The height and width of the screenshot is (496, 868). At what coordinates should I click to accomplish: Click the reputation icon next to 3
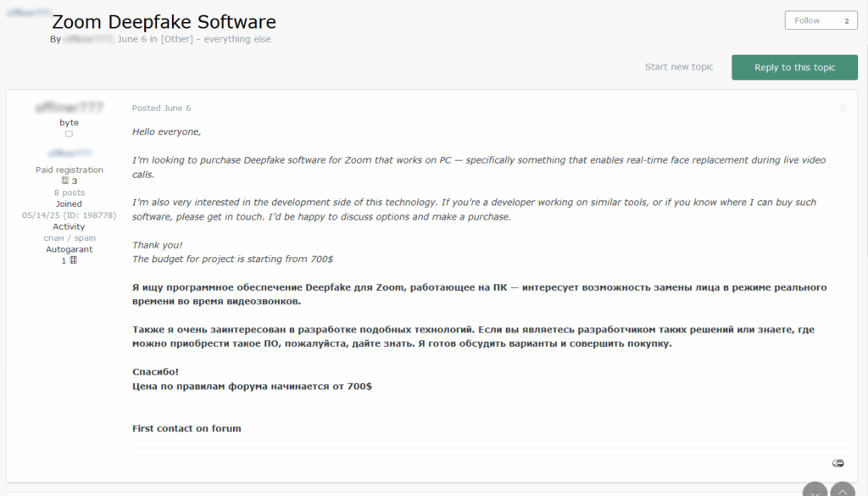64,181
